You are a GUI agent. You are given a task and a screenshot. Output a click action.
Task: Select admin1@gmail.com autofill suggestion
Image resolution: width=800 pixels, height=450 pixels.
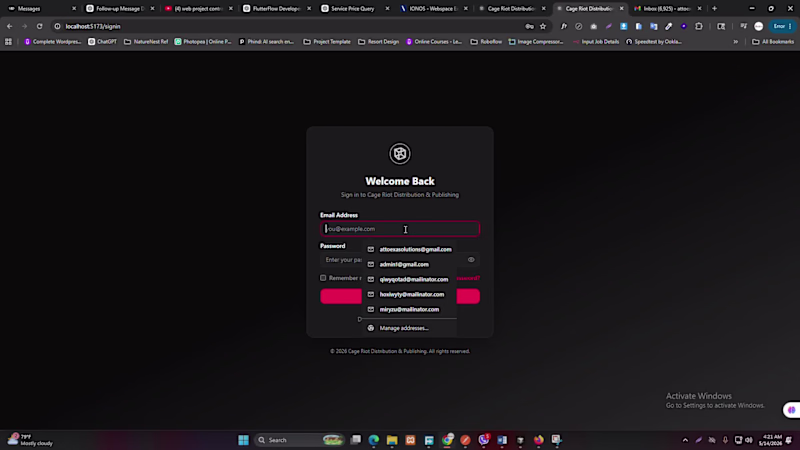point(410,264)
